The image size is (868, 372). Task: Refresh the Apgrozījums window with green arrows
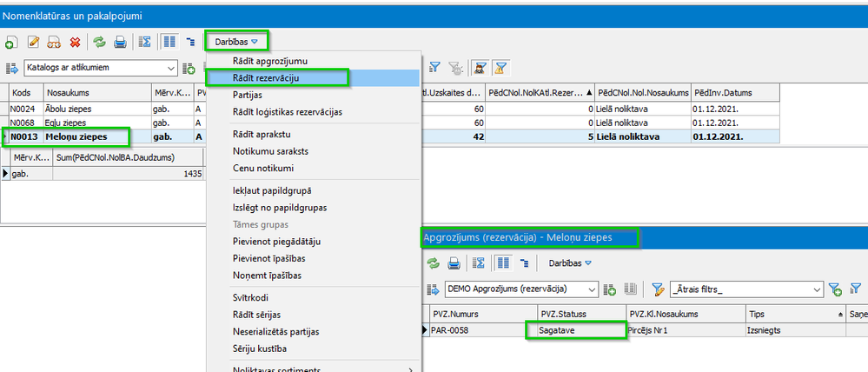(x=433, y=263)
